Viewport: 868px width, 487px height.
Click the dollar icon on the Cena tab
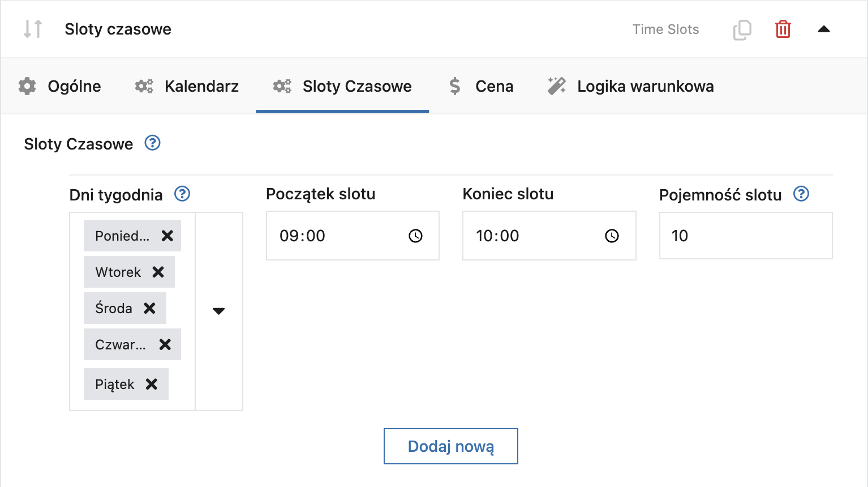[x=454, y=86]
